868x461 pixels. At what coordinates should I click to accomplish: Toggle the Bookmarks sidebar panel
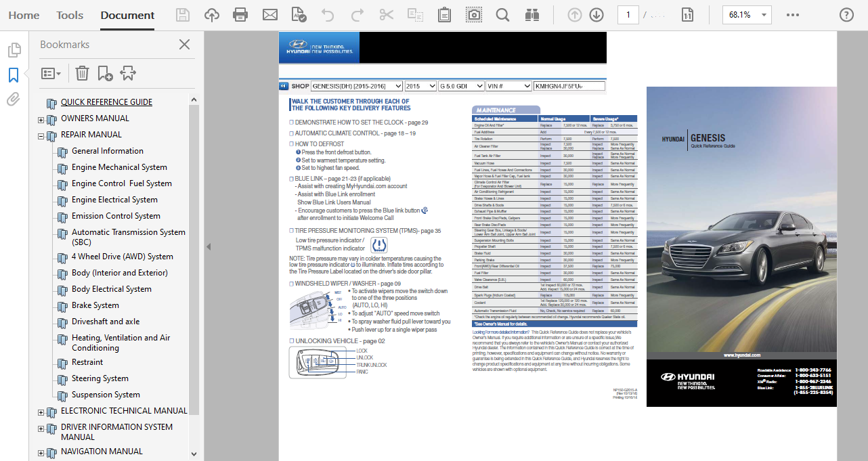(14, 76)
